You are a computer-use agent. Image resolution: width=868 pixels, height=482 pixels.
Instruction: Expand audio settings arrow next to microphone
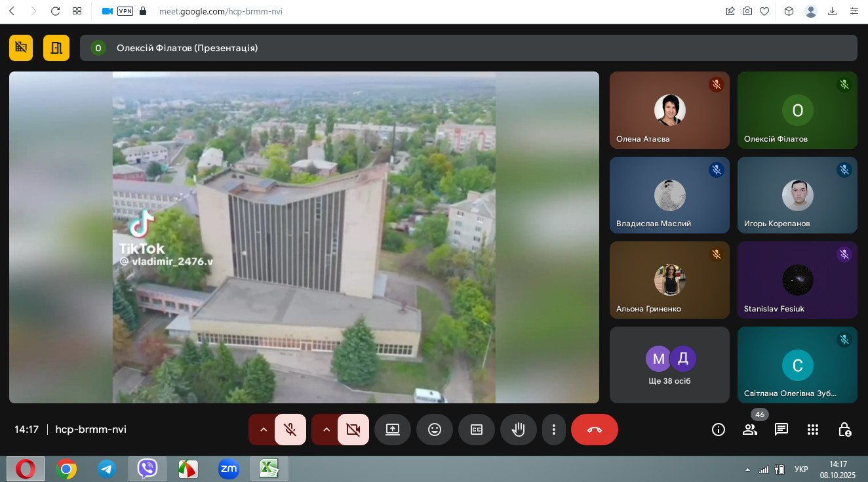point(263,430)
